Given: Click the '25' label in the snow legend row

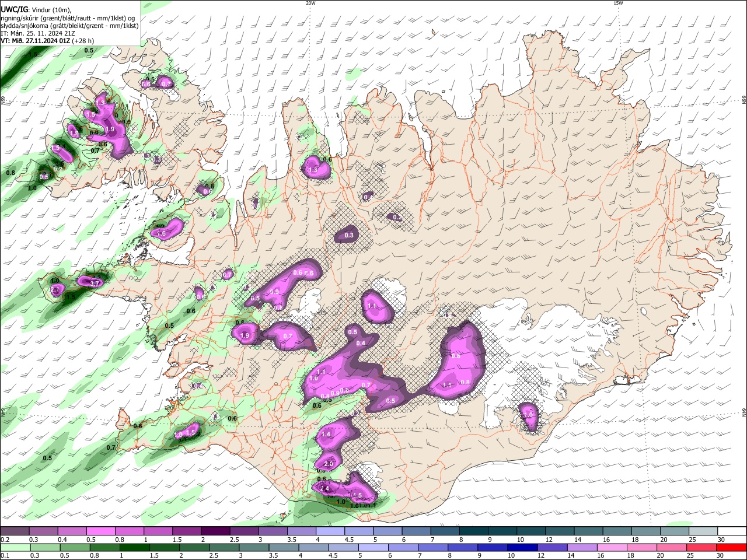Looking at the screenshot, I should [x=692, y=540].
